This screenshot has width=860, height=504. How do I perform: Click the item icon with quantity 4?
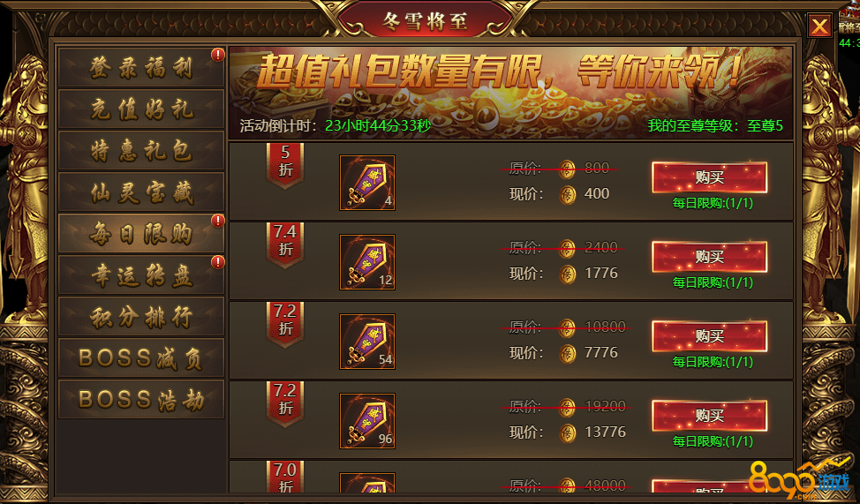pyautogui.click(x=367, y=183)
